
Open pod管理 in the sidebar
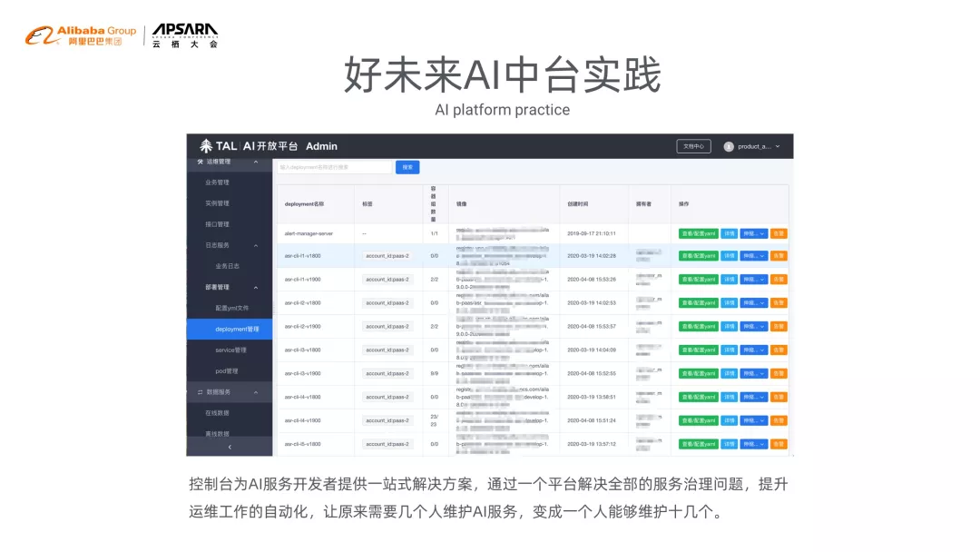pyautogui.click(x=226, y=371)
